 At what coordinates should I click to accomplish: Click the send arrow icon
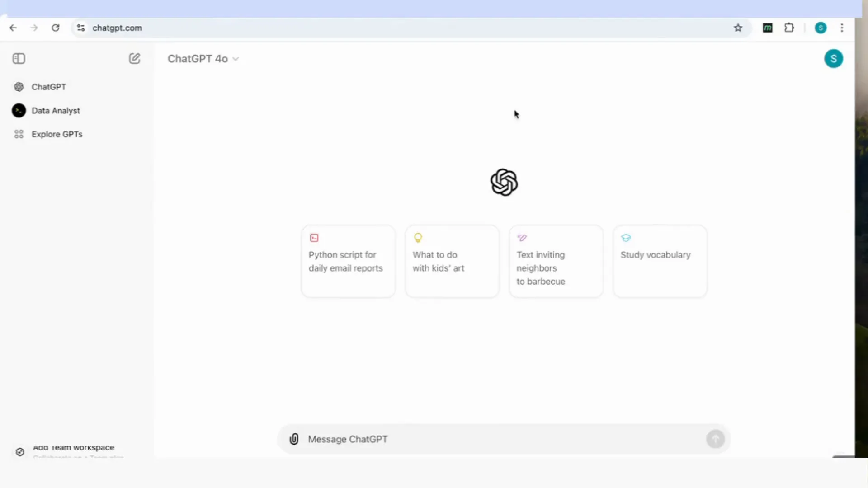coord(715,439)
